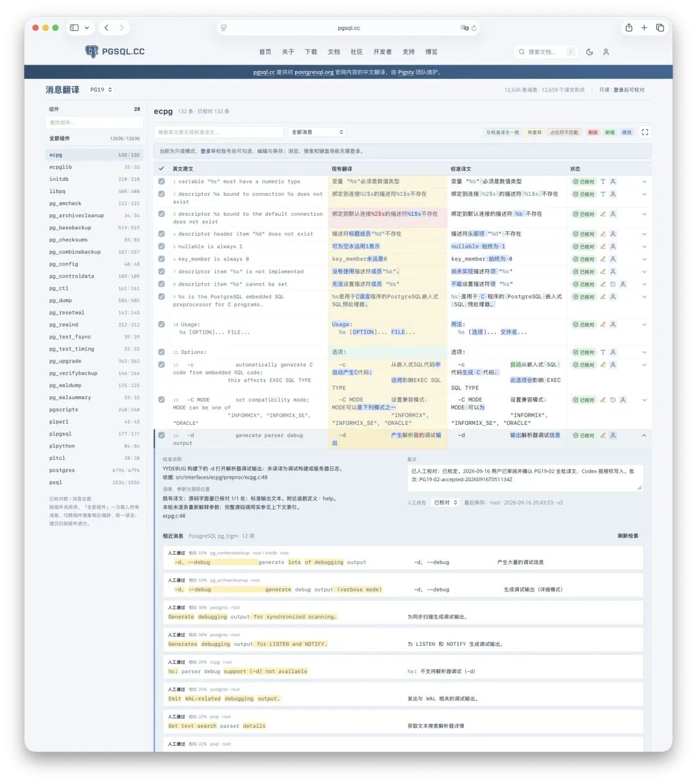697x784 pixels.
Task: Open the 文档 navigation menu item
Action: pos(334,52)
